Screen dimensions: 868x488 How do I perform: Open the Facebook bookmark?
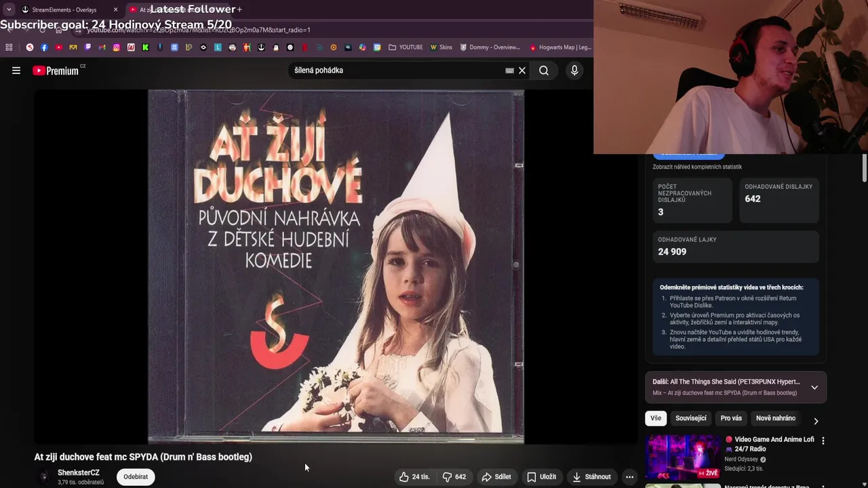(x=44, y=47)
